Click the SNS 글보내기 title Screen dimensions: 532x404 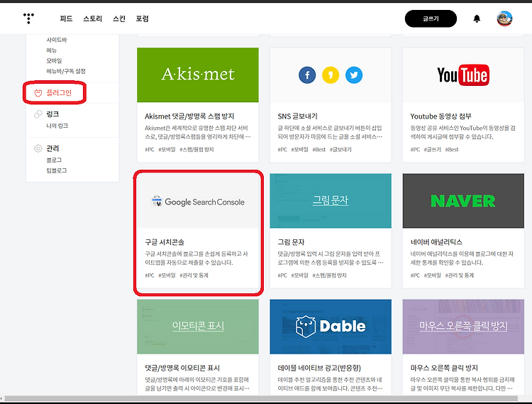click(x=297, y=116)
